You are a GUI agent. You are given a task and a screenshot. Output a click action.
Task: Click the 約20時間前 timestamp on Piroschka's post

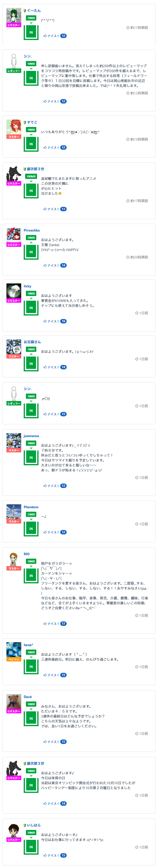137,257
